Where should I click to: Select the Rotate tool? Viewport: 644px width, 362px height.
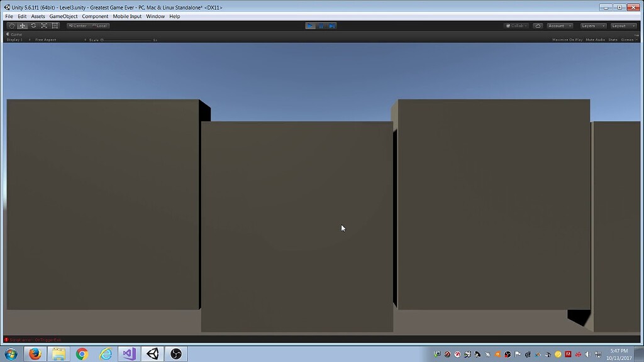(x=33, y=26)
